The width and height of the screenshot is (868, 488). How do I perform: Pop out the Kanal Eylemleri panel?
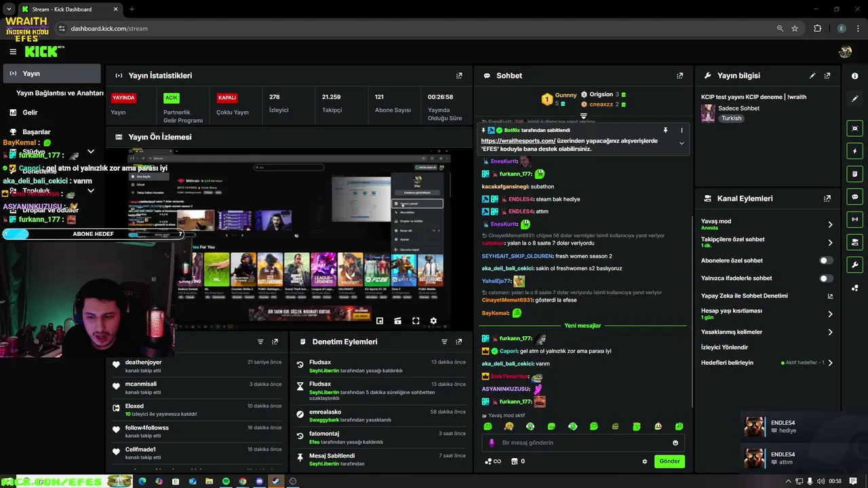click(x=827, y=199)
